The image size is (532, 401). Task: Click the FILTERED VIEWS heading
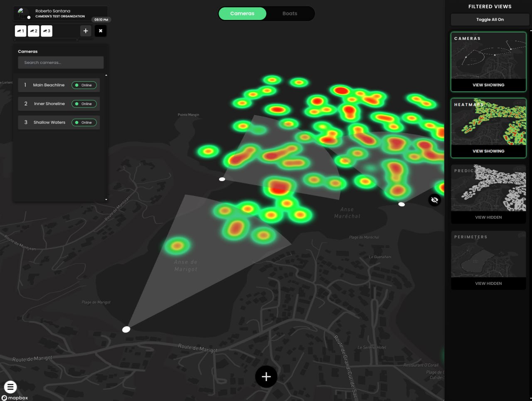(490, 7)
